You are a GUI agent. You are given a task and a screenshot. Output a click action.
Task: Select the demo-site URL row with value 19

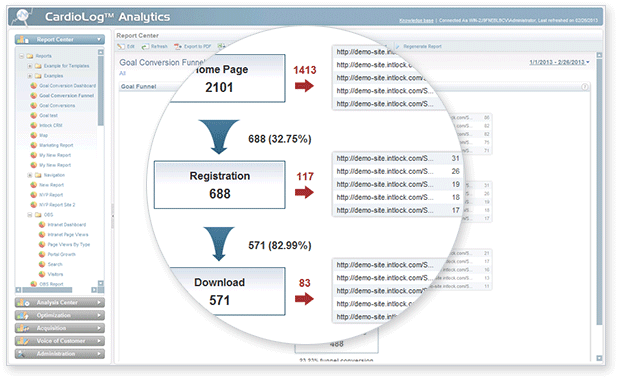click(x=398, y=184)
